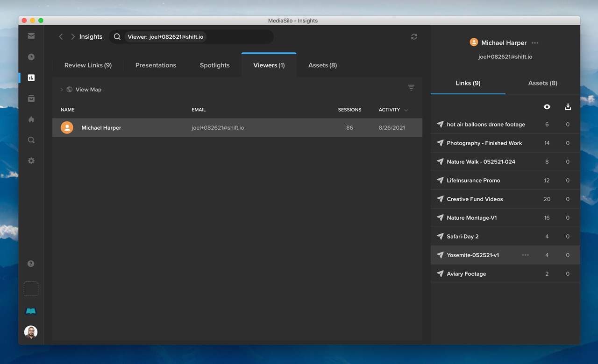Click the refresh icon near the search bar
The height and width of the screenshot is (364, 598).
414,36
